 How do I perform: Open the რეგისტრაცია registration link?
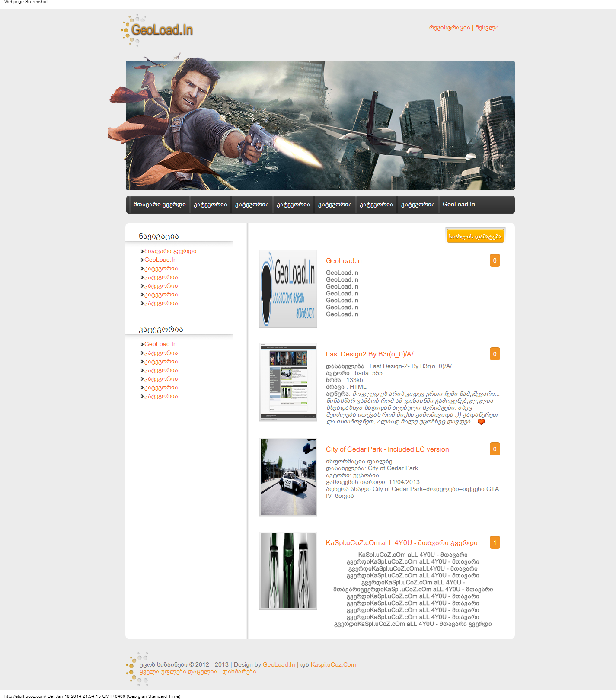coord(449,28)
